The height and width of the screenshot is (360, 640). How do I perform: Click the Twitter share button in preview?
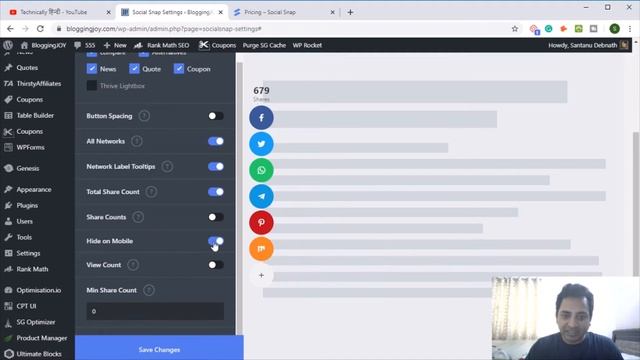[261, 144]
